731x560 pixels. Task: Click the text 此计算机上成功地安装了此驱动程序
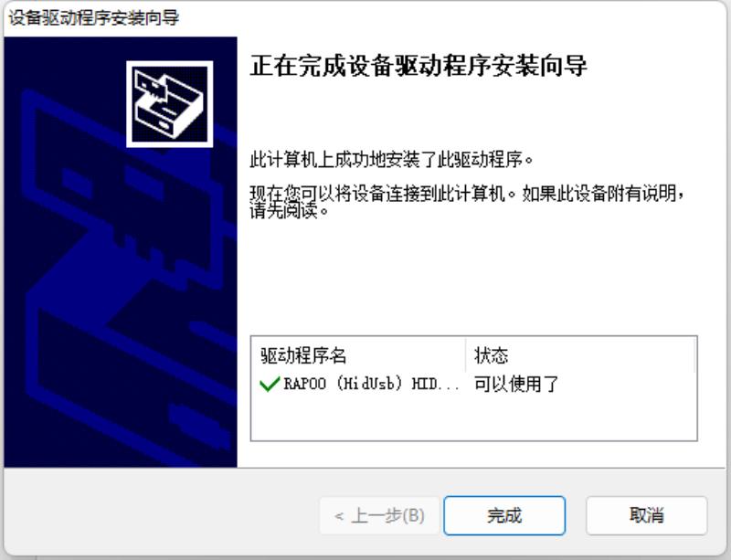[x=391, y=160]
